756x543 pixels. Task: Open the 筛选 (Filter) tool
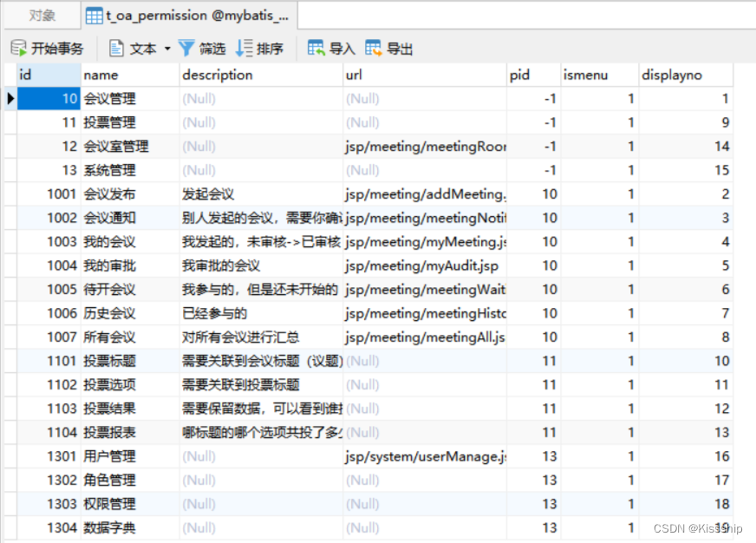[204, 48]
